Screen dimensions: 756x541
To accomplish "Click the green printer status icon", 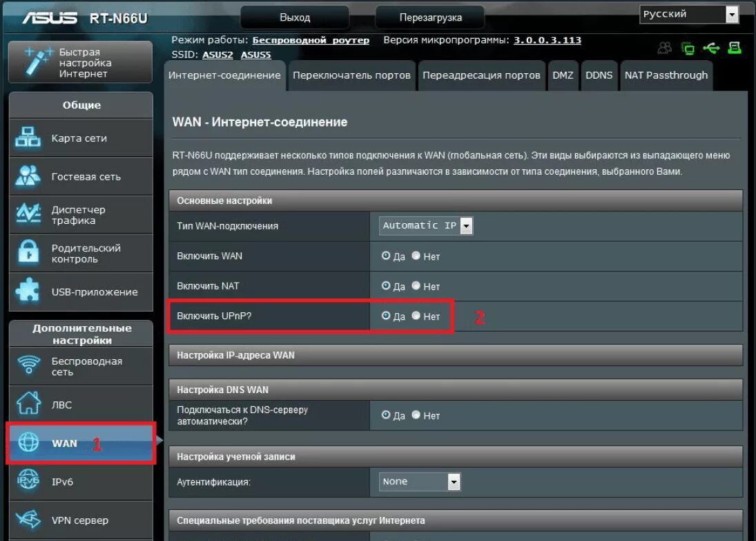I will point(735,48).
